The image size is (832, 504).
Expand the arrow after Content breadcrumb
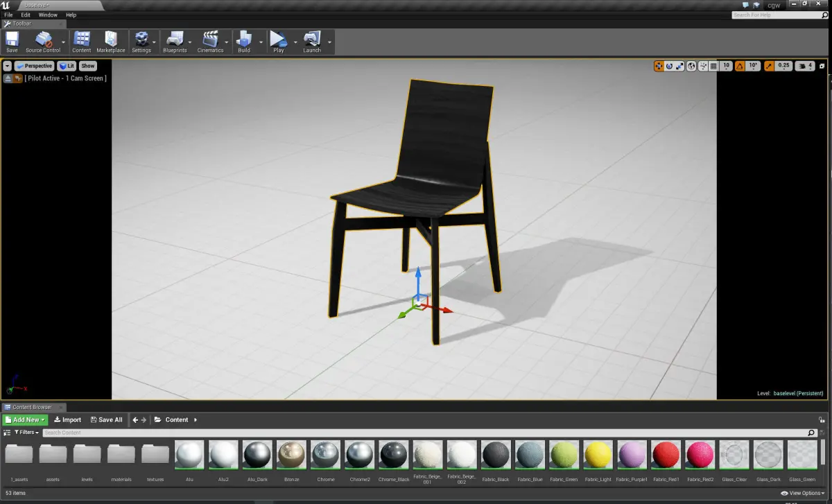click(196, 419)
